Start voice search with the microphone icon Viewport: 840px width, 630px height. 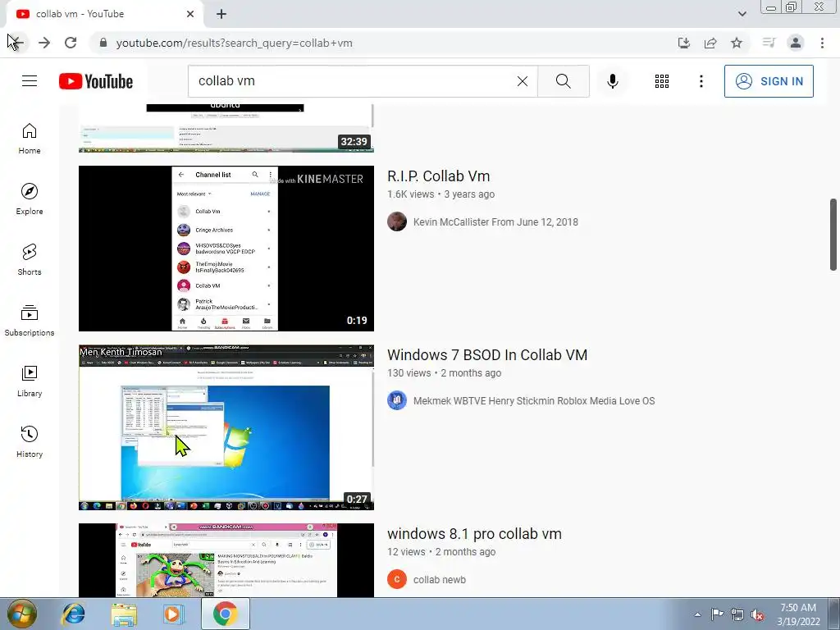pos(613,81)
